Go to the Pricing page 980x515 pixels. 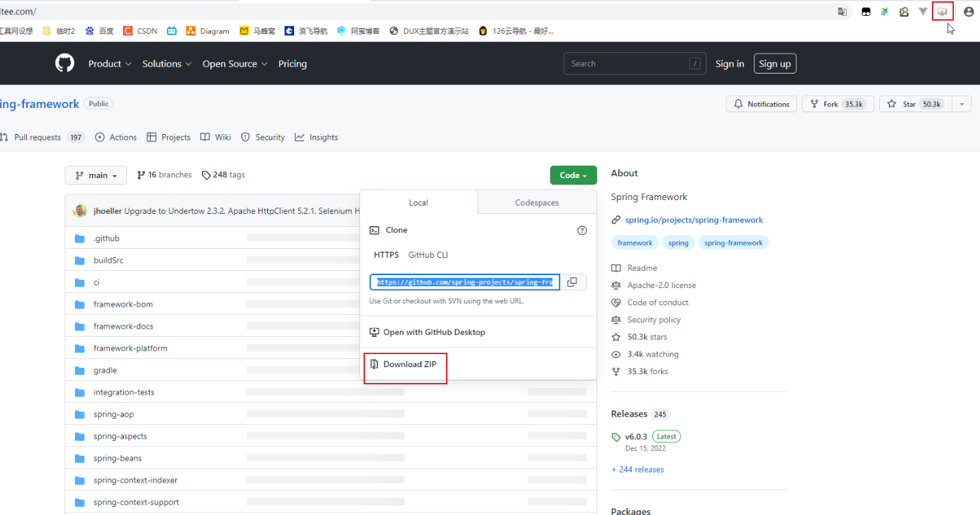pyautogui.click(x=293, y=64)
